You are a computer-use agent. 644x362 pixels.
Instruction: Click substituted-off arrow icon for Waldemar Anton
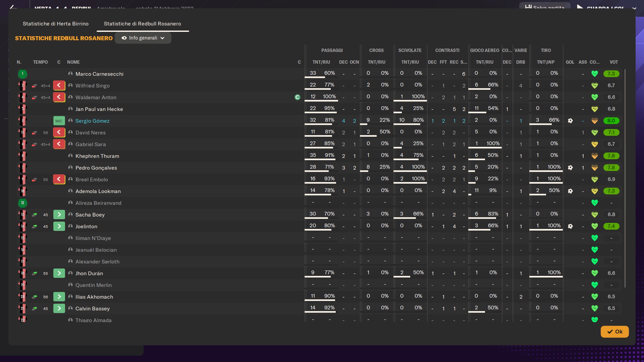pyautogui.click(x=59, y=97)
